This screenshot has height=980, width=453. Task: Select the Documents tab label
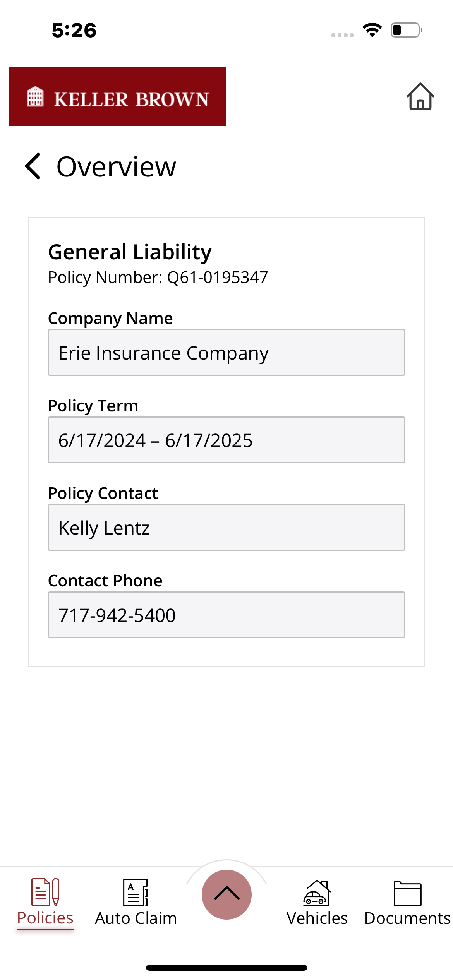point(407,918)
